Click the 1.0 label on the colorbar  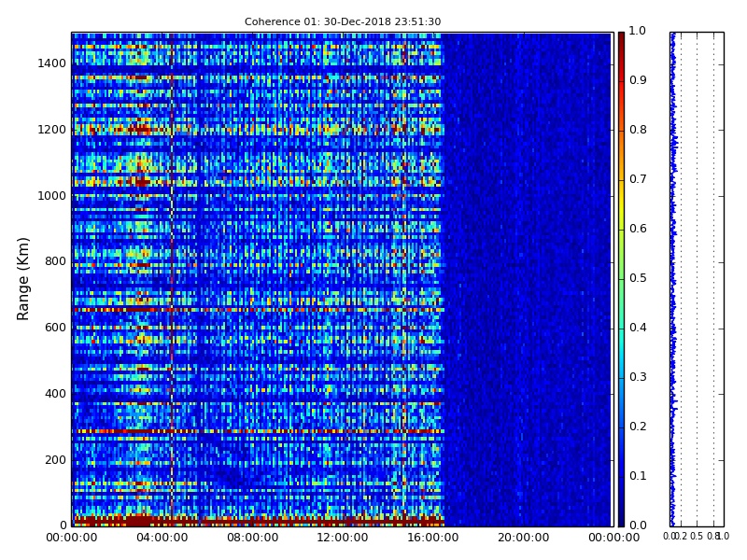click(638, 31)
